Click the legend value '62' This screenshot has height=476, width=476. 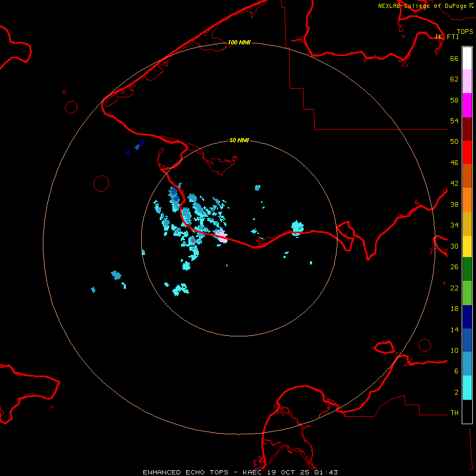pos(454,79)
